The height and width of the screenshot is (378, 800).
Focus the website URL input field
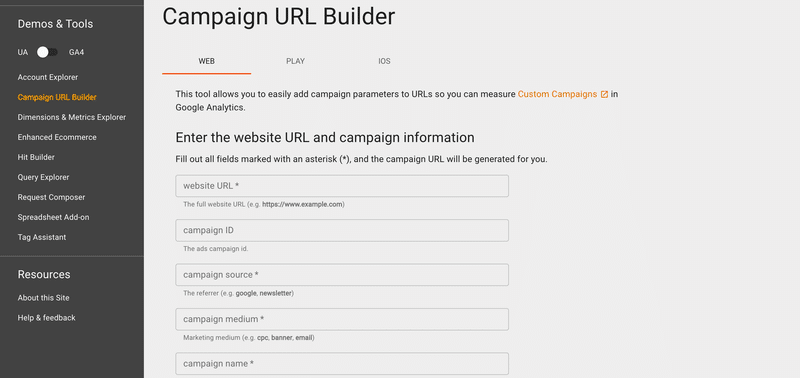[342, 186]
